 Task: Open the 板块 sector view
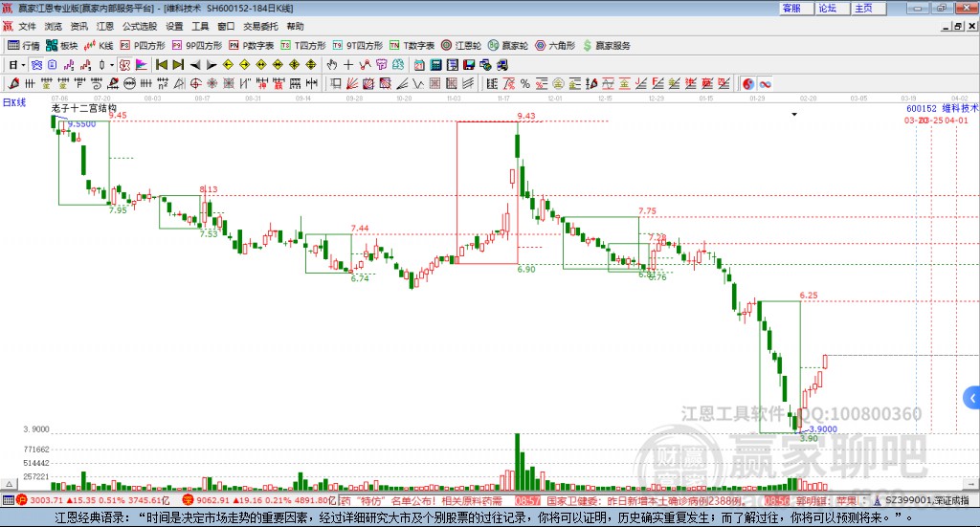tap(62, 45)
